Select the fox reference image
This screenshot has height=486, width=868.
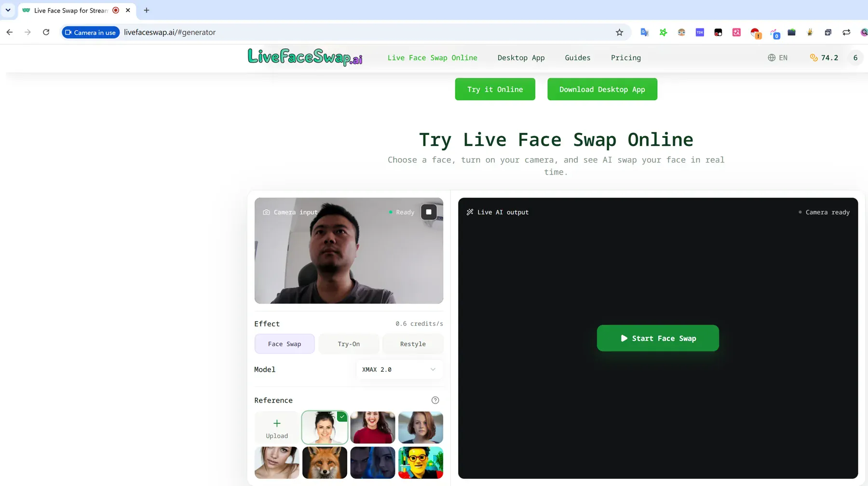click(325, 463)
